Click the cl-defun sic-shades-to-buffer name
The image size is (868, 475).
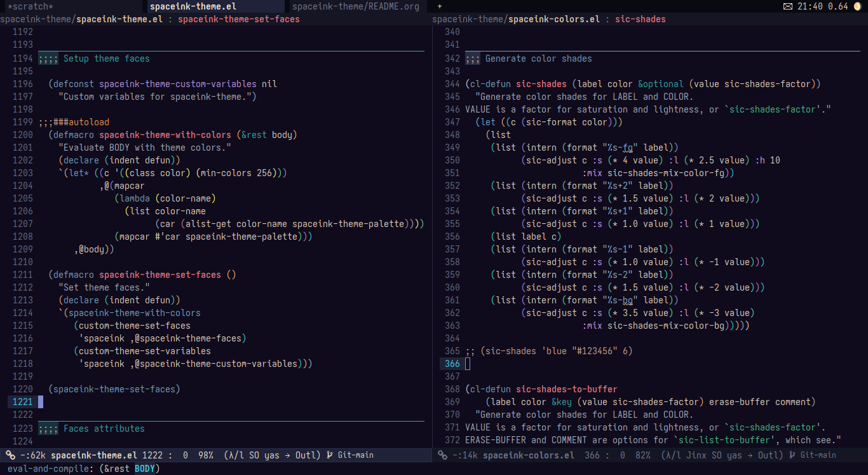[x=567, y=389]
